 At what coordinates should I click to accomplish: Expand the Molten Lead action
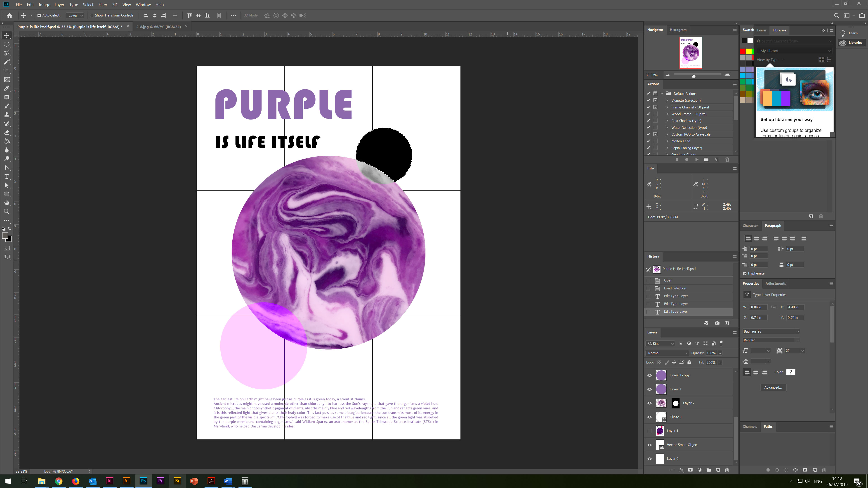point(667,141)
